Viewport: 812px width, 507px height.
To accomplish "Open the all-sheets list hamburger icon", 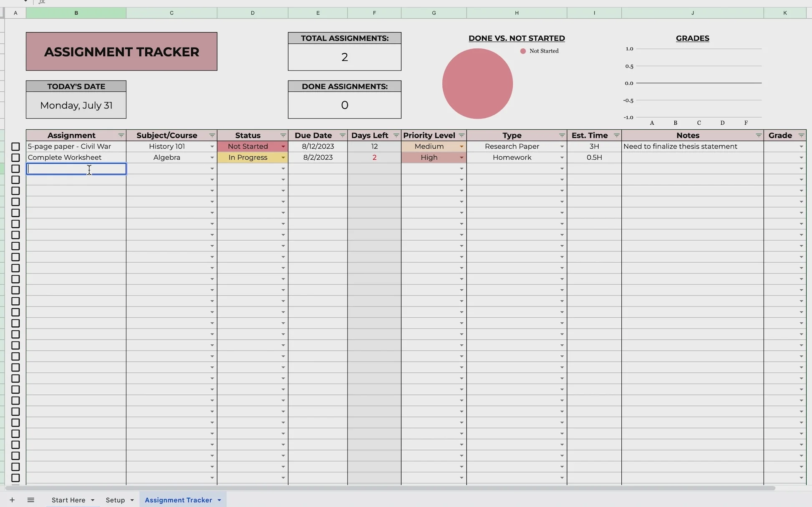I will [x=31, y=500].
